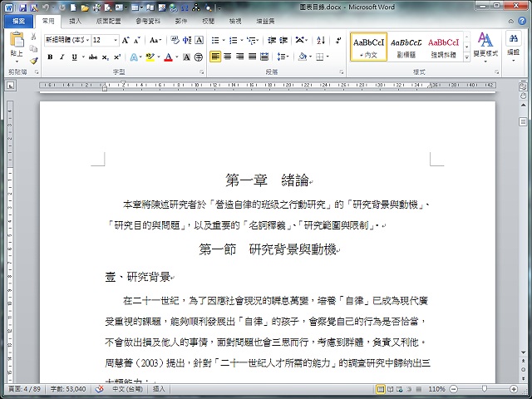Image resolution: width=532 pixels, height=399 pixels.
Task: Toggle Bold formatting
Action: click(50, 57)
